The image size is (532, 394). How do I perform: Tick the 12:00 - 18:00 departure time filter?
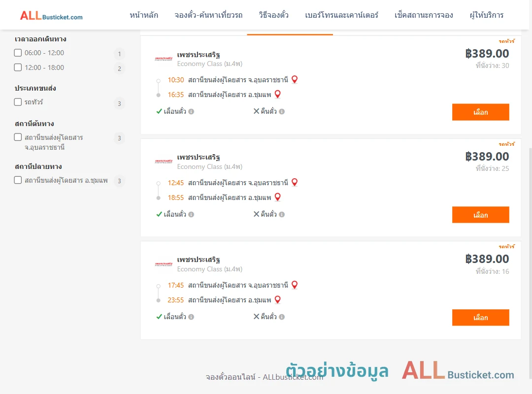pyautogui.click(x=18, y=67)
